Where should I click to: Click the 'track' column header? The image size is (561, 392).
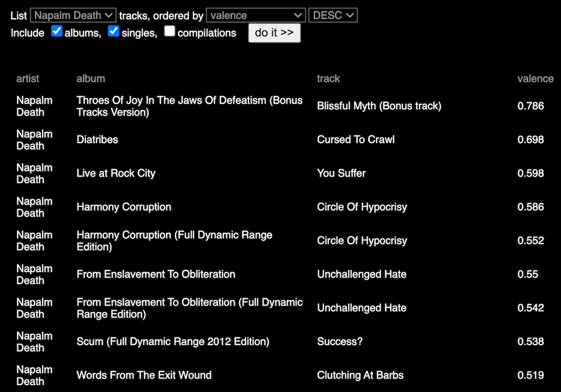click(328, 79)
